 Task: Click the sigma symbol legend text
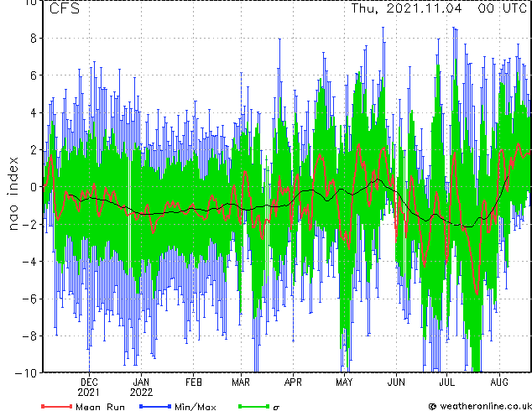[276, 408]
